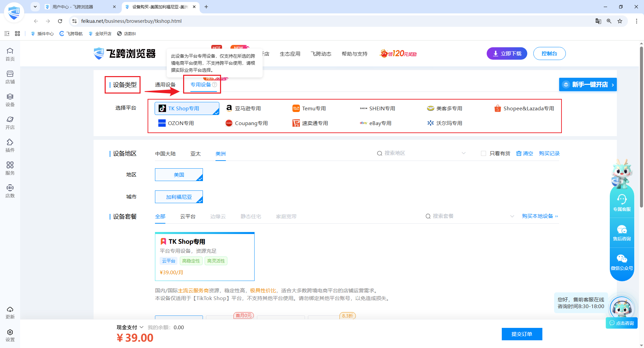Open the 新手一键开店 banner button
The image size is (644, 348).
pyautogui.click(x=588, y=84)
